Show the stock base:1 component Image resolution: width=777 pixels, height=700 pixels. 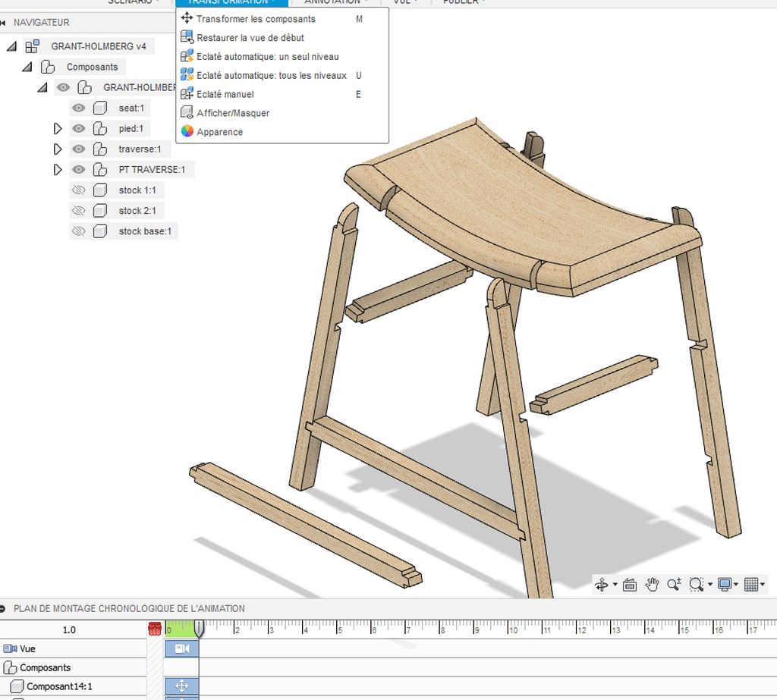tap(78, 231)
